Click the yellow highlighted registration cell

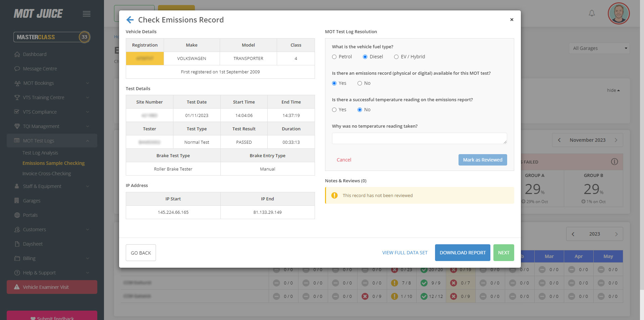coord(145,58)
